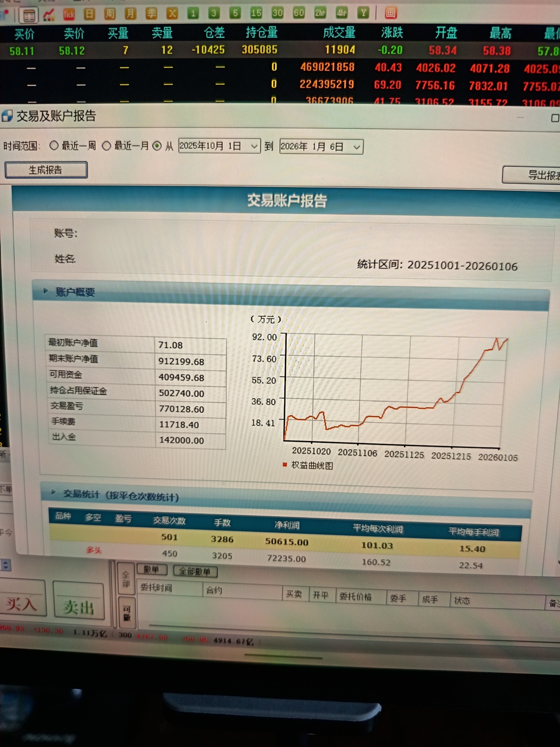Sort quotes by 开盘 column header
The height and width of the screenshot is (747, 560).
446,33
